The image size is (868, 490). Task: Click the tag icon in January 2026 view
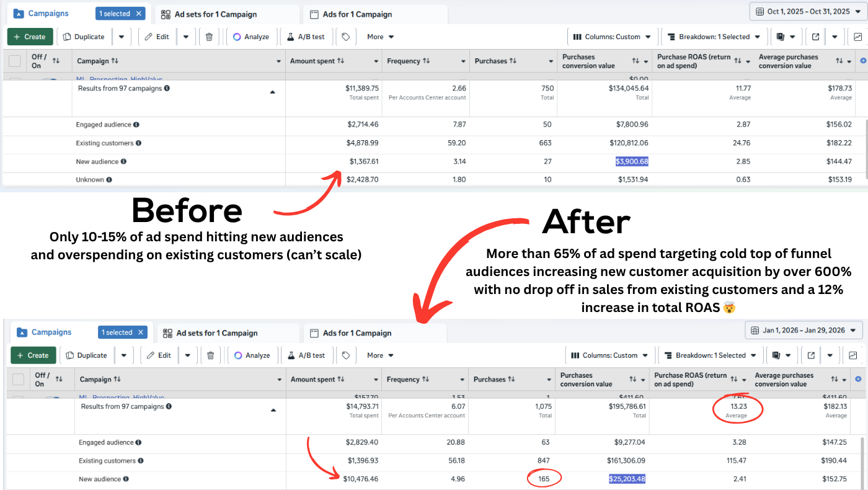point(346,355)
